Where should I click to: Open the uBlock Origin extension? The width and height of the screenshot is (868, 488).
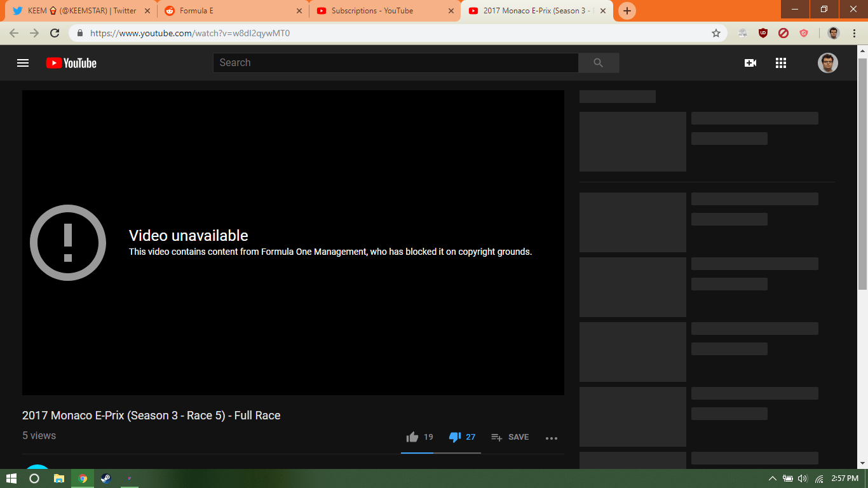click(763, 33)
